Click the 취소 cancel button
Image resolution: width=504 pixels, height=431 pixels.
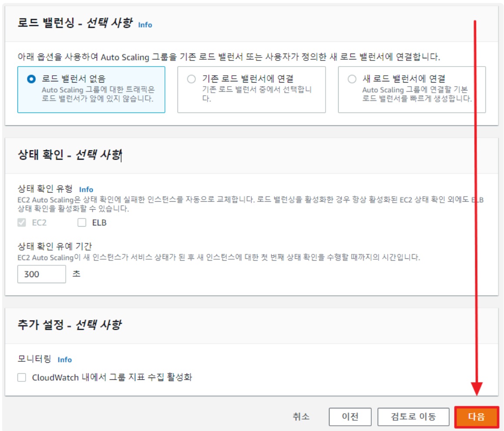point(301,417)
